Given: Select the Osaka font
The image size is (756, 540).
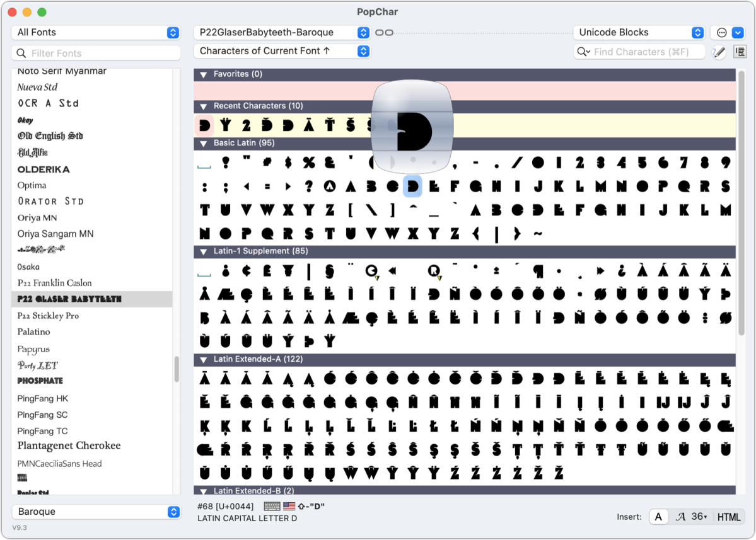Looking at the screenshot, I should pos(28,267).
